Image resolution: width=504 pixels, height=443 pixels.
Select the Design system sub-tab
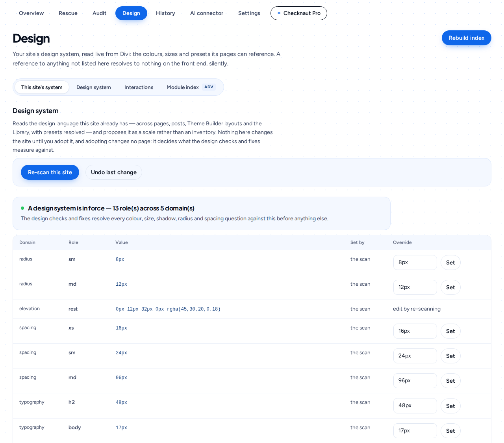[x=94, y=87]
